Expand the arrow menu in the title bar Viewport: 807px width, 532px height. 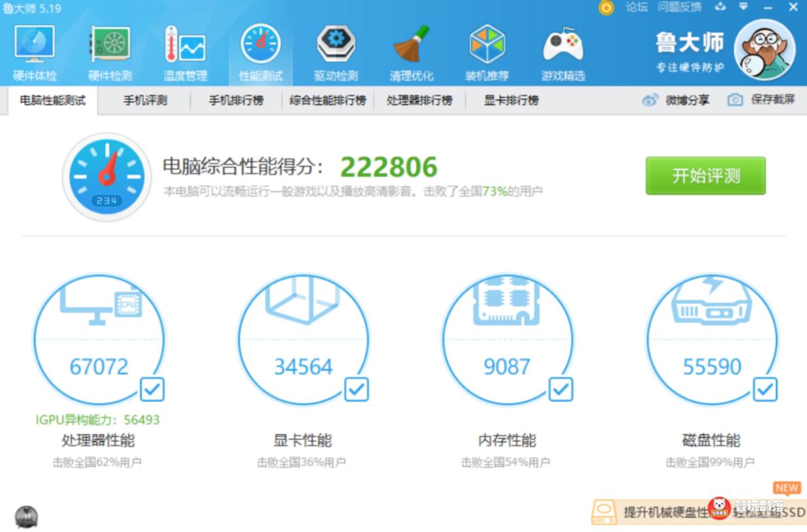tap(742, 8)
